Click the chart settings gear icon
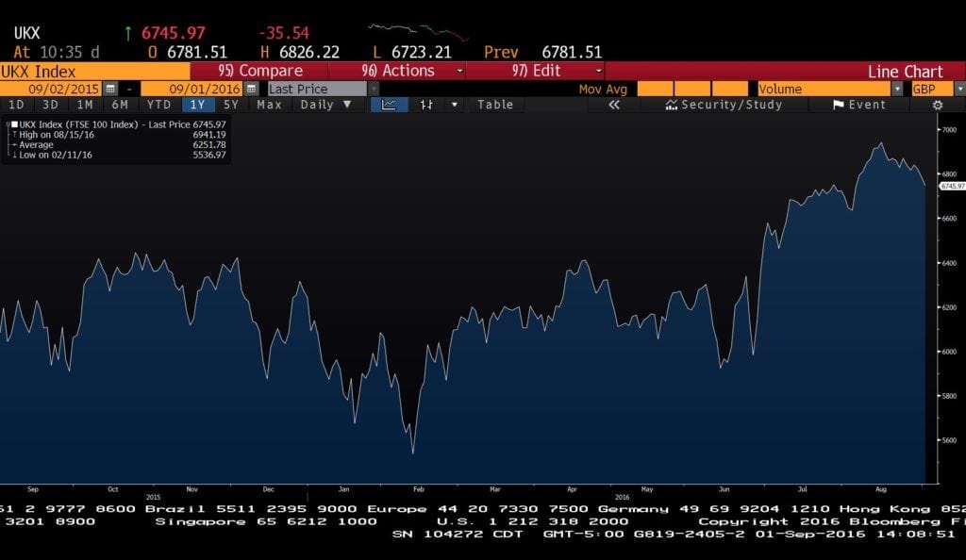966x560 pixels. 938,105
